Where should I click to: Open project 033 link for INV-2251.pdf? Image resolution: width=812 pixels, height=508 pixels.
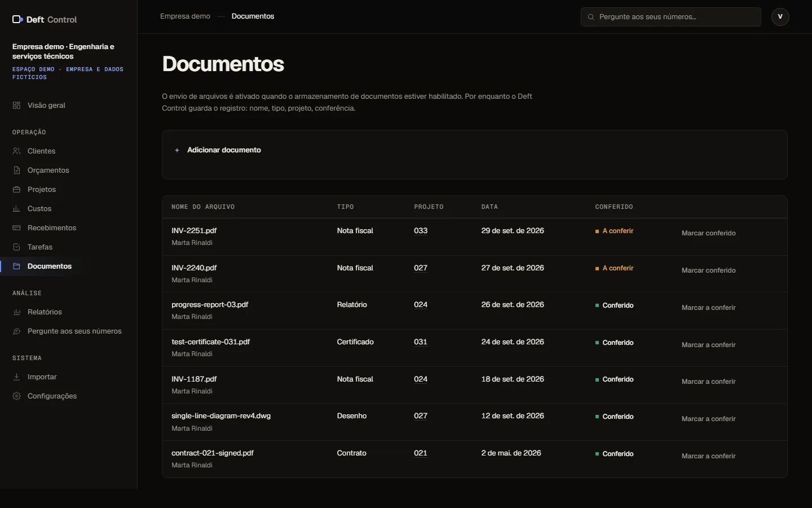tap(421, 231)
